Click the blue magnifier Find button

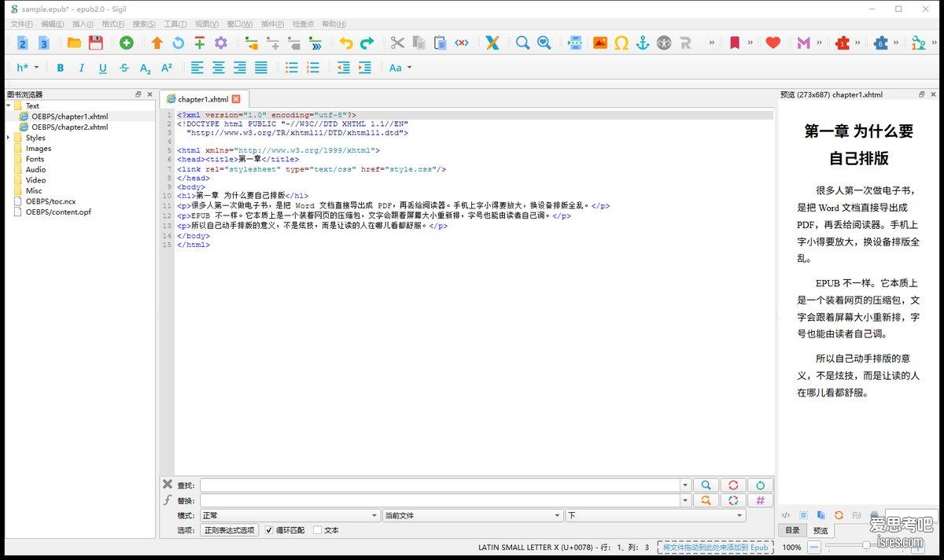(x=706, y=485)
